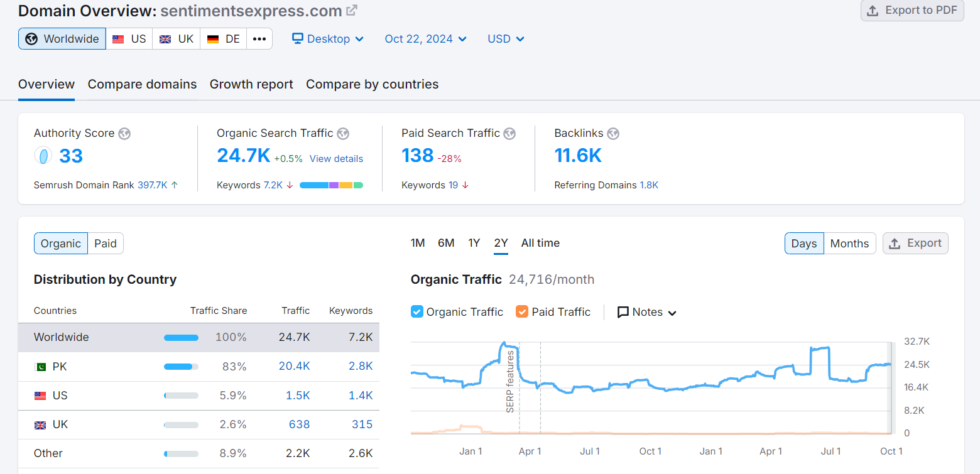Click green up arrow beside Domain Rank 397.7K
980x474 pixels.
(174, 185)
